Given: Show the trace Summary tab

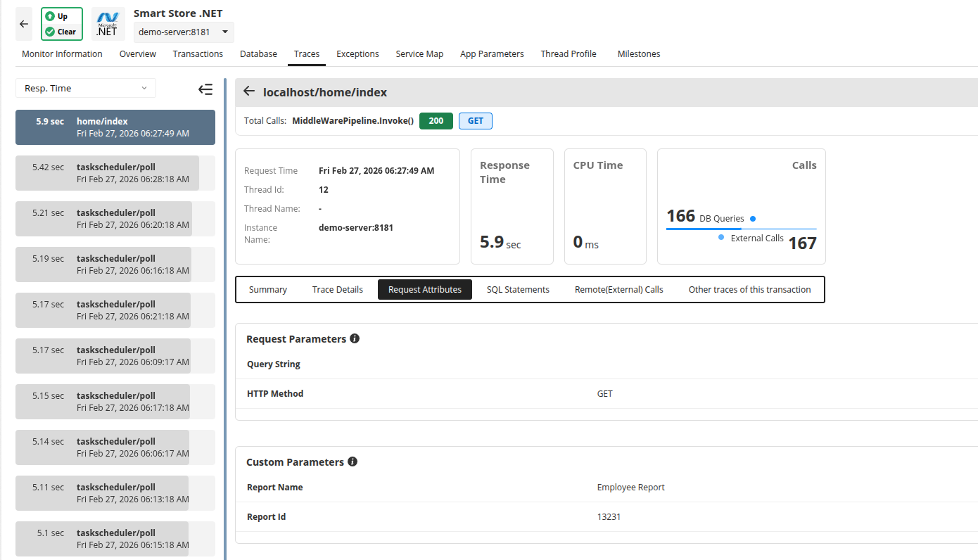Looking at the screenshot, I should click(x=268, y=290).
